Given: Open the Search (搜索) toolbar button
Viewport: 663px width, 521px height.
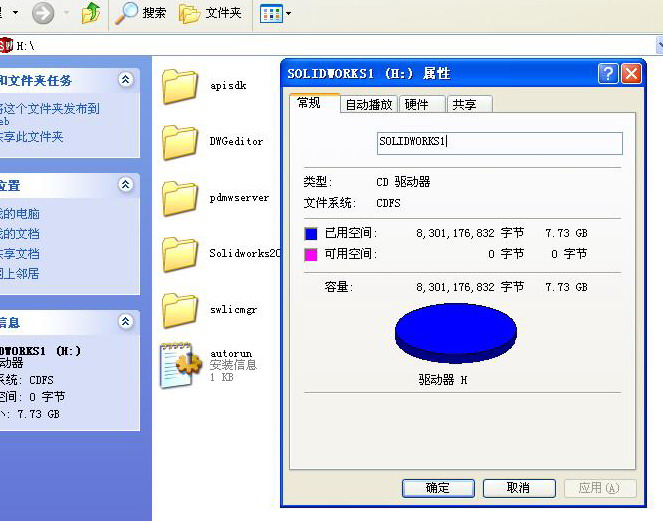Looking at the screenshot, I should [141, 13].
